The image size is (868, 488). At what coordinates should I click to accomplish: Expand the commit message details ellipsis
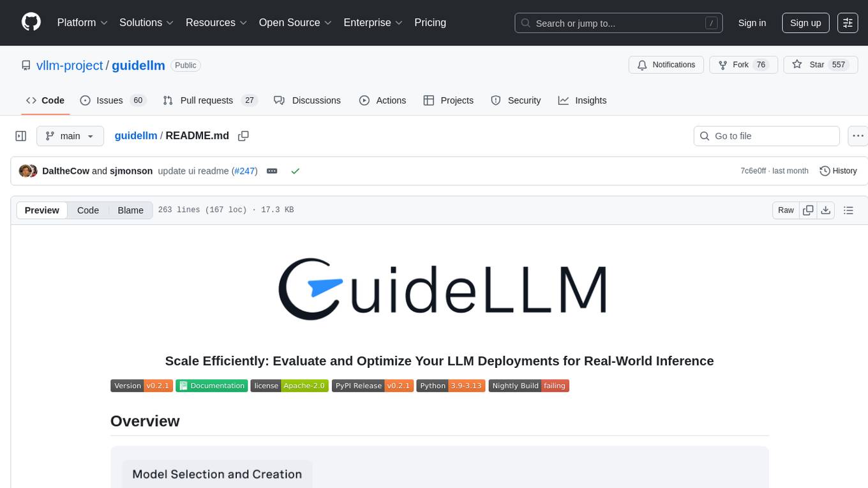click(272, 171)
